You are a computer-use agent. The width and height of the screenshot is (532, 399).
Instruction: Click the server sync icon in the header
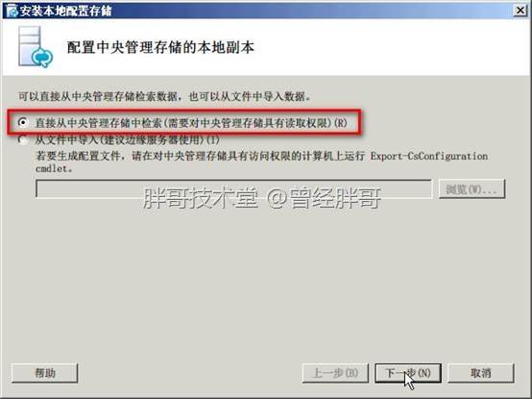[36, 47]
